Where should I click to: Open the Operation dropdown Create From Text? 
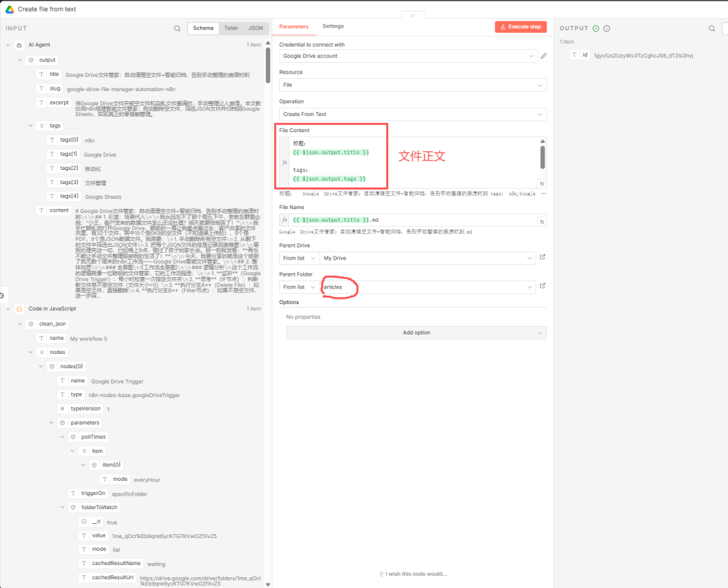pos(413,114)
